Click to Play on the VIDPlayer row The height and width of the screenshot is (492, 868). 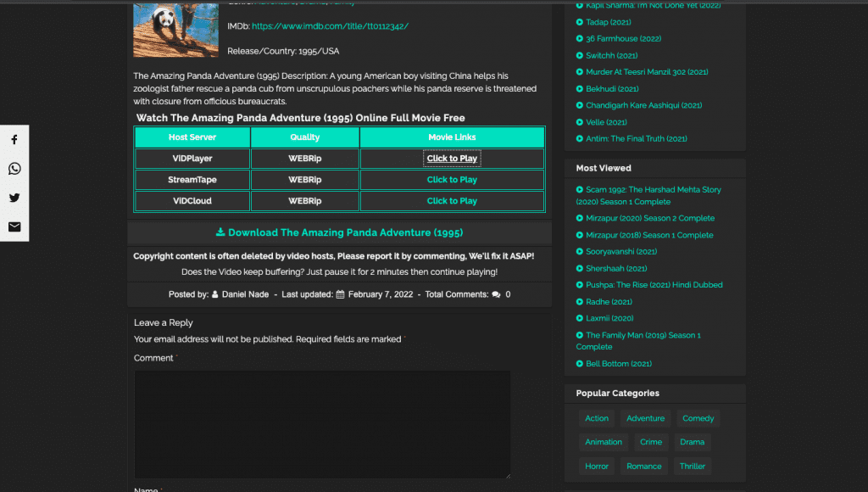coord(452,158)
